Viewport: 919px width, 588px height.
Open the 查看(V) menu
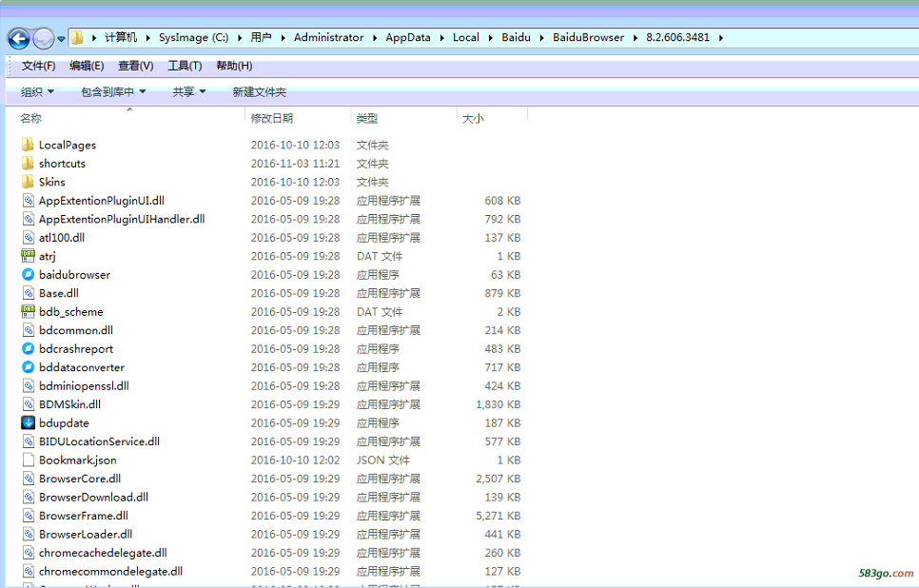point(136,66)
